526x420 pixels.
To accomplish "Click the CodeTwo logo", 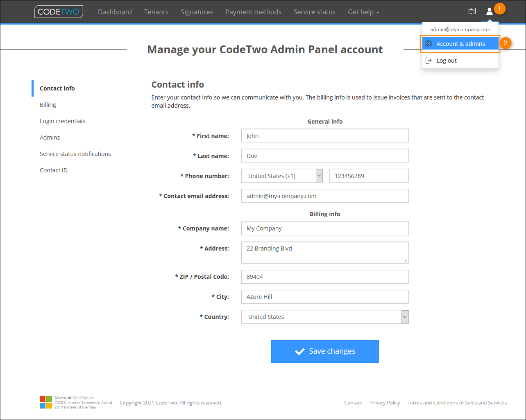I will click(59, 11).
